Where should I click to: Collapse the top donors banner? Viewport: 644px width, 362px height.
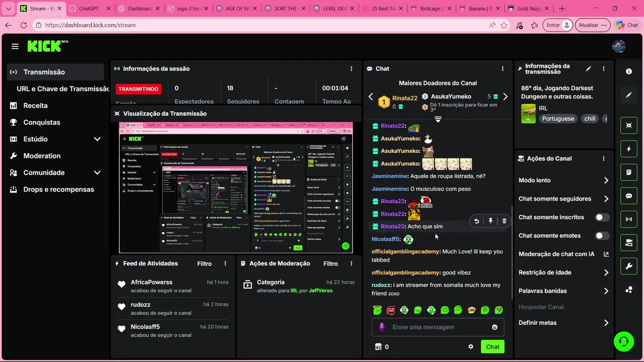tap(438, 119)
